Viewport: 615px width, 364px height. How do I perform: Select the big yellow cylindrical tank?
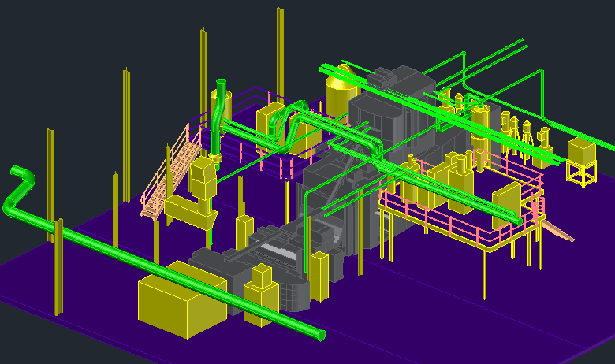coord(341,95)
